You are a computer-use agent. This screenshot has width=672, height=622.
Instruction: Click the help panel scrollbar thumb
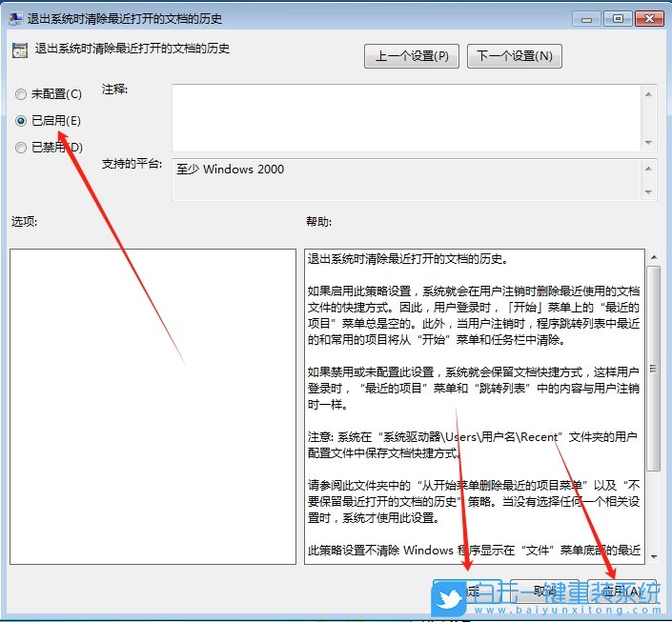click(654, 369)
